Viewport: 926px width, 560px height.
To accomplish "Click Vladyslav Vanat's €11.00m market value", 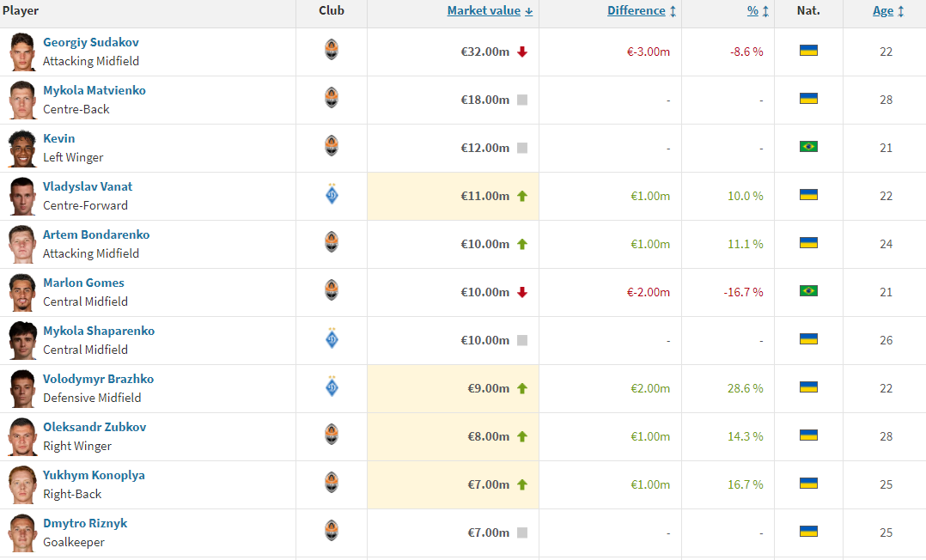I will (484, 196).
